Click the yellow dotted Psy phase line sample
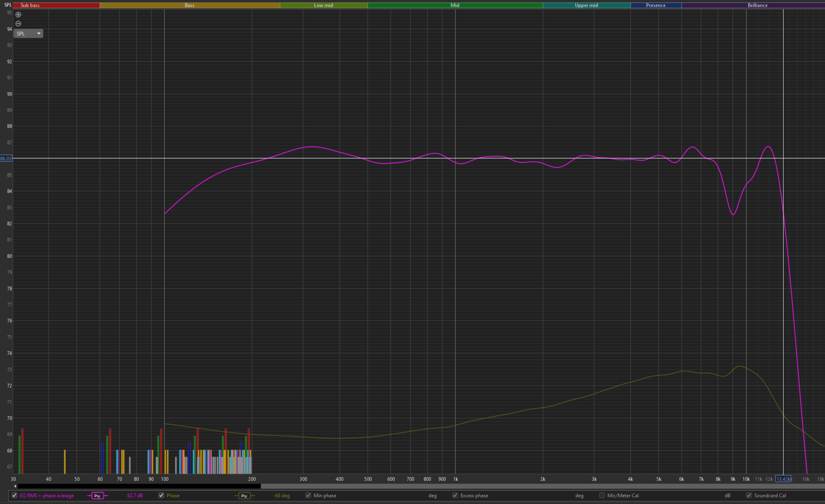 point(244,495)
